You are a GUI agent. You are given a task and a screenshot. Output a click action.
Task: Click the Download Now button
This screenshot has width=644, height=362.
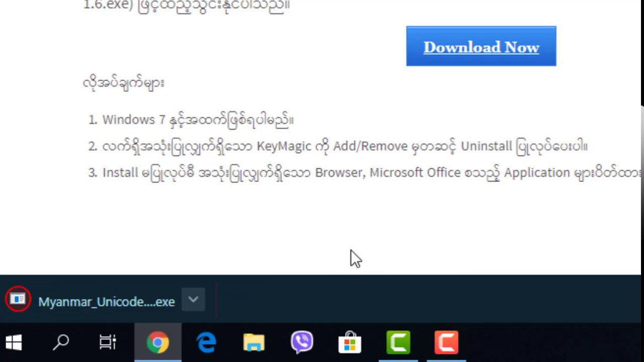click(x=481, y=46)
